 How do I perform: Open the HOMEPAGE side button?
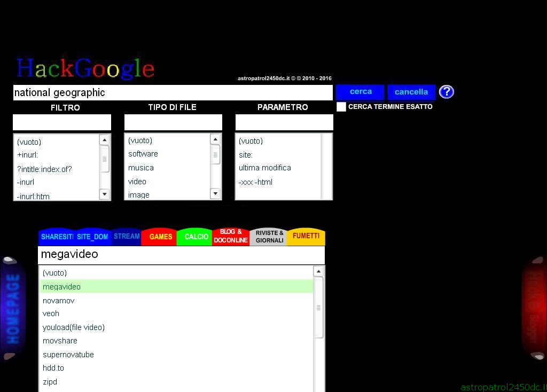point(12,309)
